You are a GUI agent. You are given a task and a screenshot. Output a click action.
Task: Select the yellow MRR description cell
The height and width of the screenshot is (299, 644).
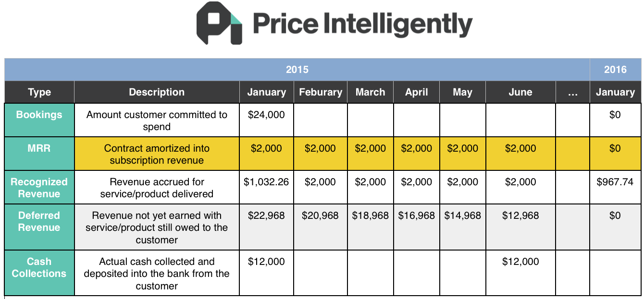pyautogui.click(x=157, y=154)
